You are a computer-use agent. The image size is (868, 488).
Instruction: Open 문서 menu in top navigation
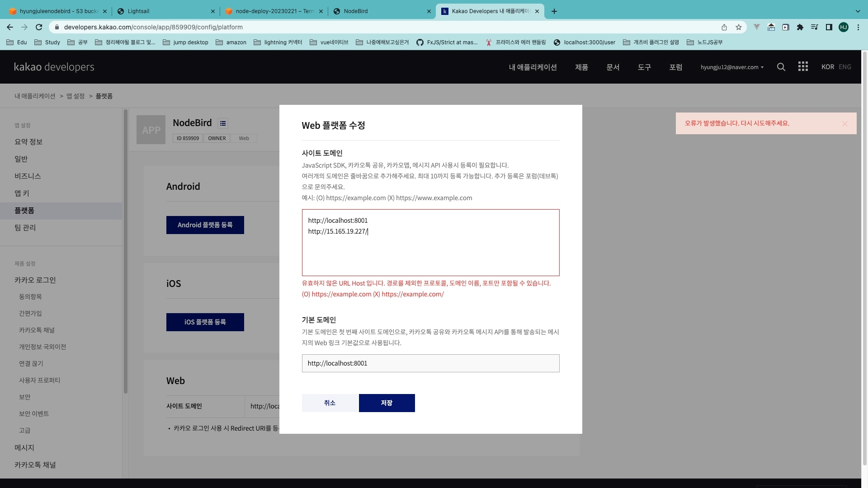(613, 67)
